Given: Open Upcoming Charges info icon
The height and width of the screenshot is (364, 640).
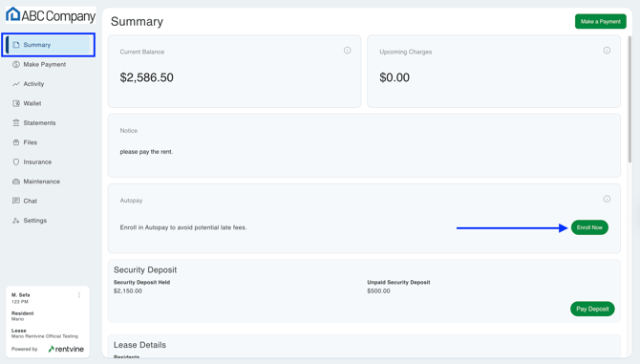Looking at the screenshot, I should [607, 51].
